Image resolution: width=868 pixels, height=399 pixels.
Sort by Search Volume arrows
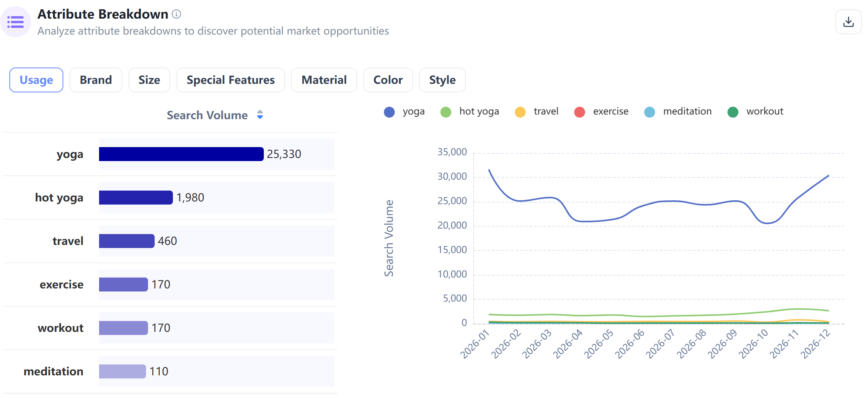pyautogui.click(x=260, y=115)
